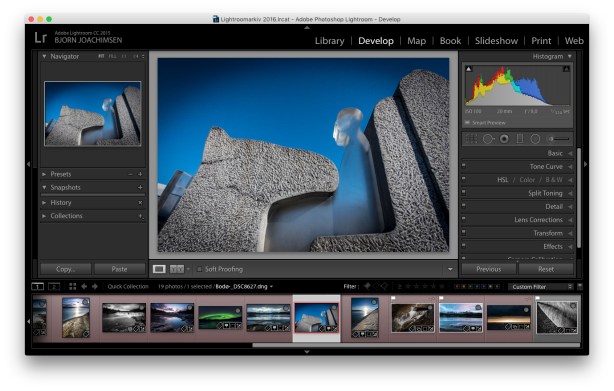Select the green aurora filmstrip thumbnail
The width and height of the screenshot is (614, 391).
click(220, 317)
